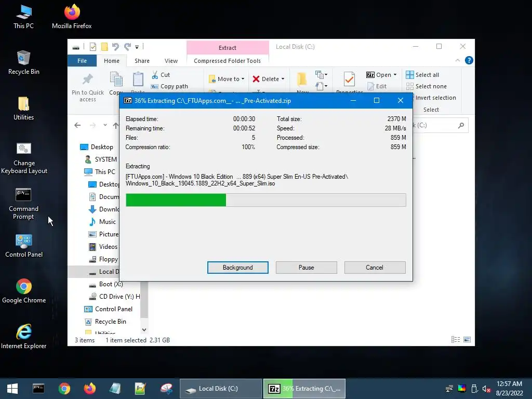Click Redo in quick access toolbar

127,46
